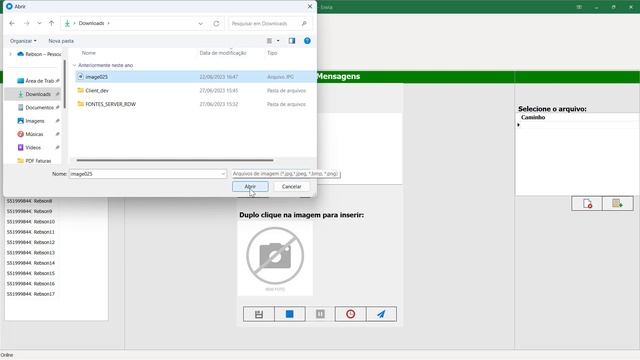Click the add file icon button
This screenshot has height=360, width=640.
pyautogui.click(x=618, y=204)
